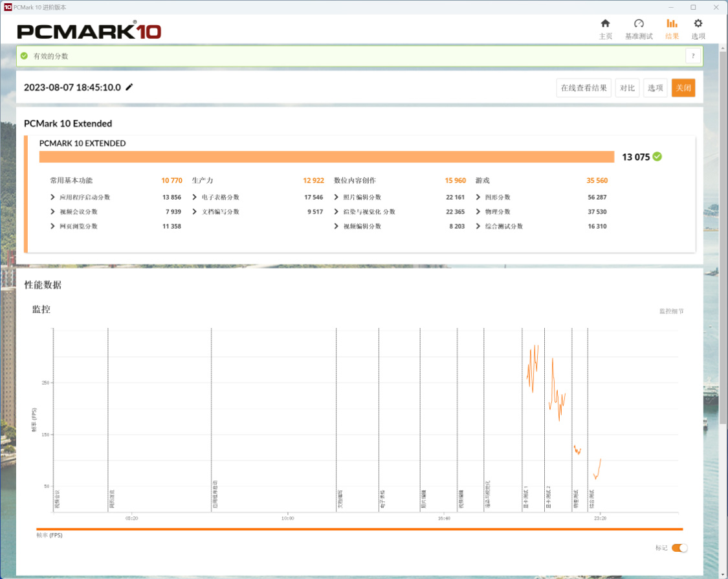Click the pencil edit icon beside the date
This screenshot has height=579, width=728.
129,87
